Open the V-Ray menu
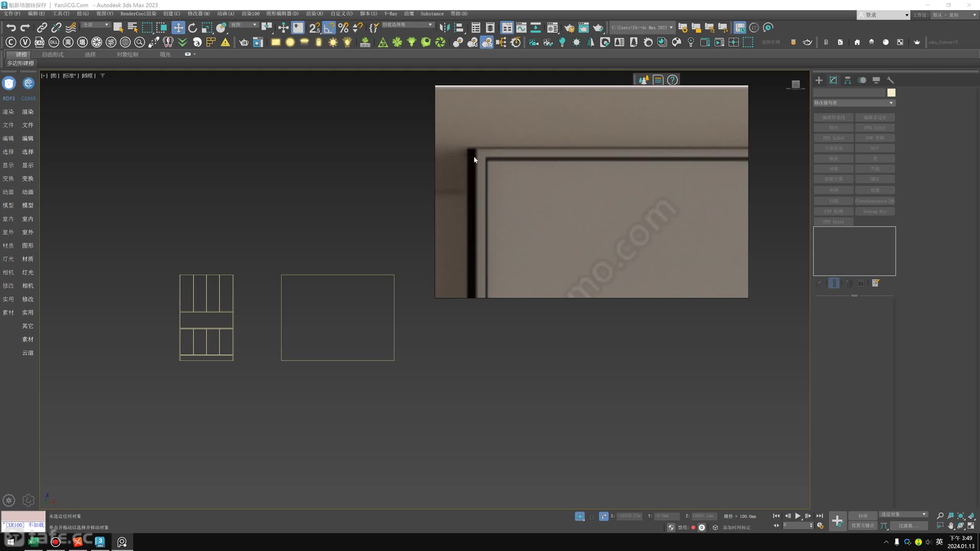 (x=390, y=13)
